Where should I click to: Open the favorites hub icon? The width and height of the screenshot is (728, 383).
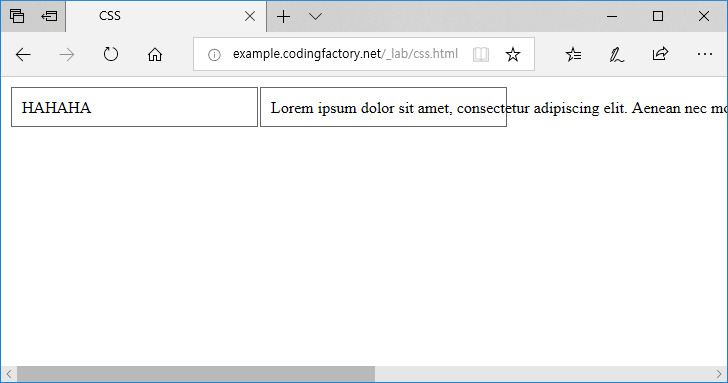(573, 55)
